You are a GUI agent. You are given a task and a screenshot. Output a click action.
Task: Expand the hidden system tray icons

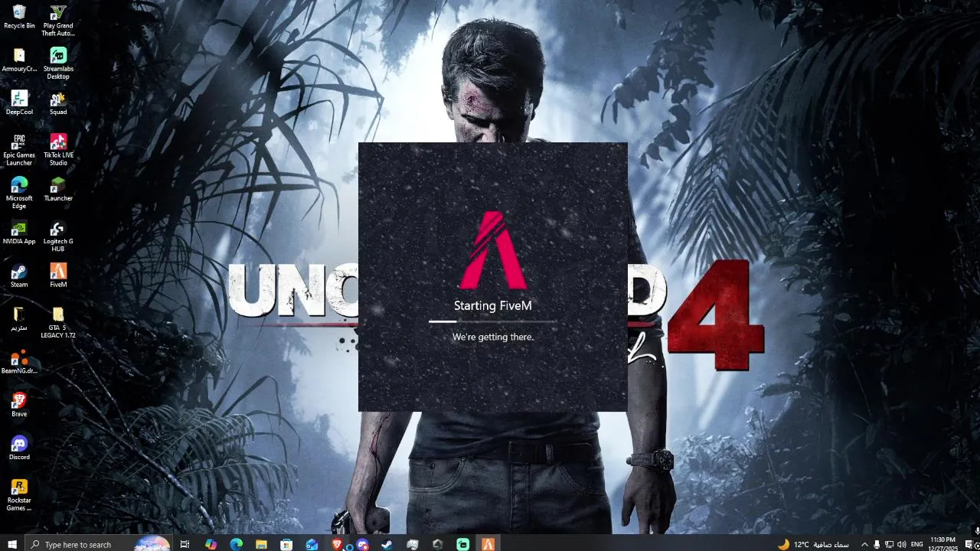[864, 544]
